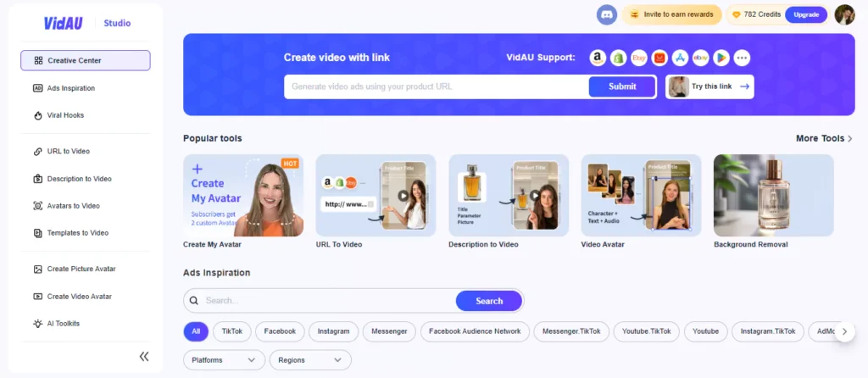Click the search magnifier icon
Screen dimensions: 868x378
[194, 301]
